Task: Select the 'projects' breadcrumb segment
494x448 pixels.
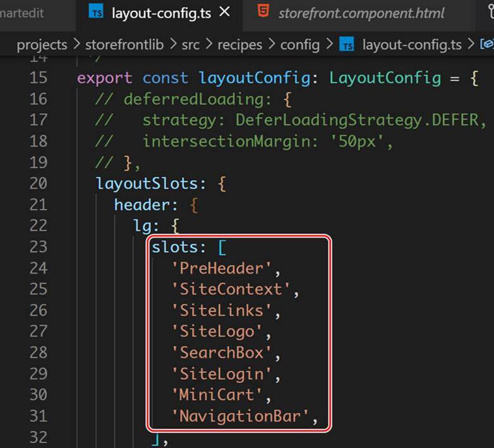Action: pos(42,45)
